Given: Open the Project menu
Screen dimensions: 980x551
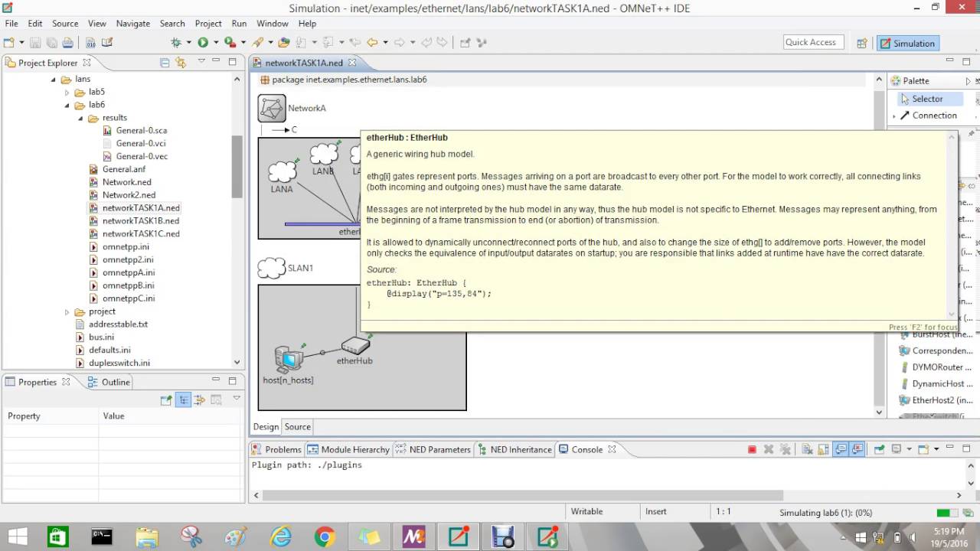Looking at the screenshot, I should pos(208,24).
